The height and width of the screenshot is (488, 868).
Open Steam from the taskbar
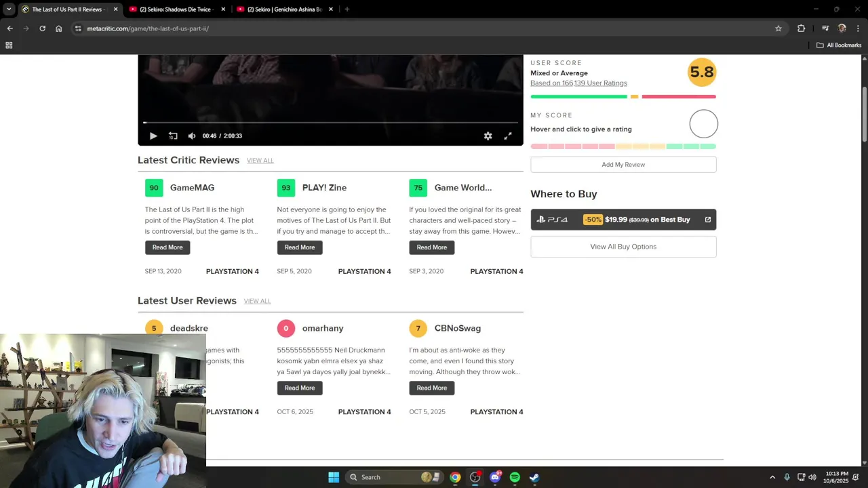click(x=534, y=477)
